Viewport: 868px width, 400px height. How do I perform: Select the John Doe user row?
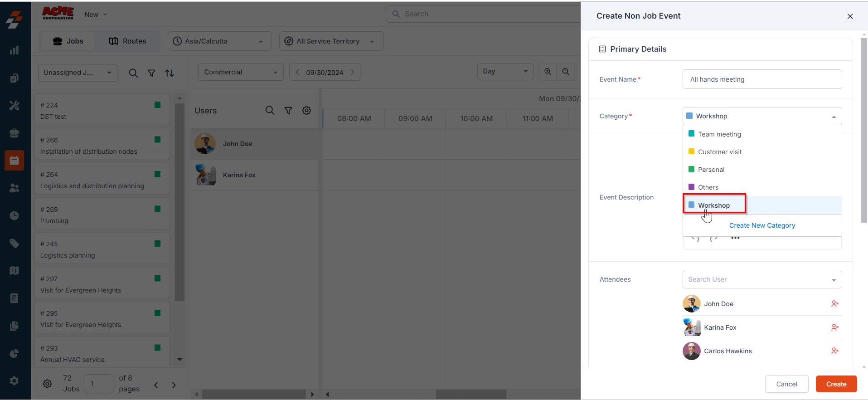[x=255, y=144]
